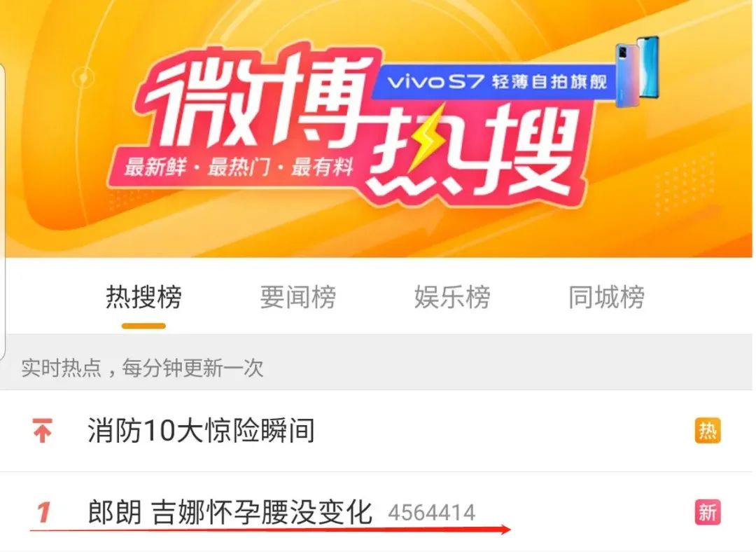Open the 消防10大惊险瞬间 topic
The height and width of the screenshot is (552, 756).
[x=201, y=430]
